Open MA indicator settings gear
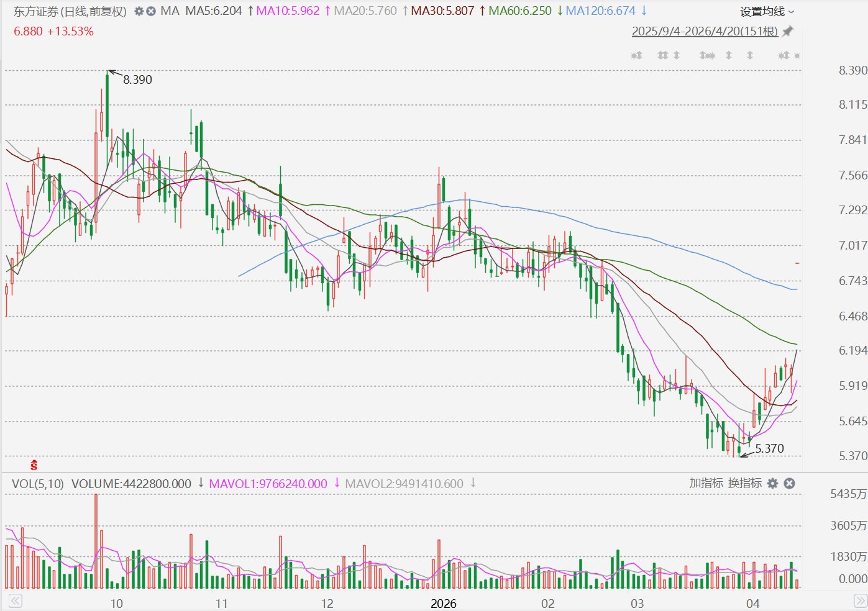This screenshot has height=611, width=868. (139, 11)
